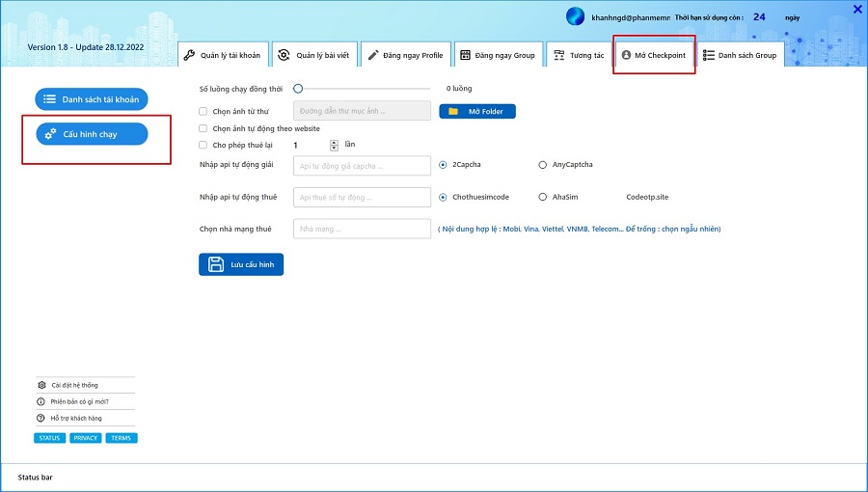Select the AnyCaptcha radio option
The height and width of the screenshot is (492, 868).
point(542,164)
